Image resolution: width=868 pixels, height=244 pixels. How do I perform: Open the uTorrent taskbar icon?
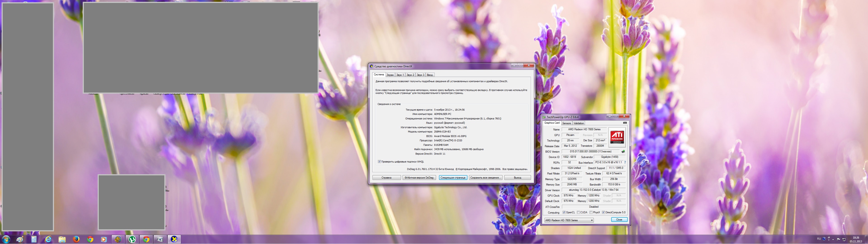coord(132,239)
